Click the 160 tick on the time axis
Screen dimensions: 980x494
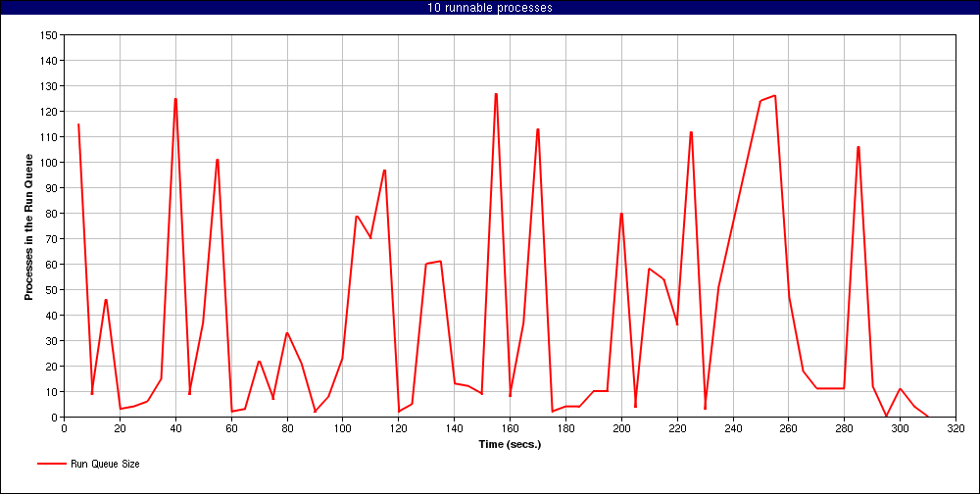[510, 428]
